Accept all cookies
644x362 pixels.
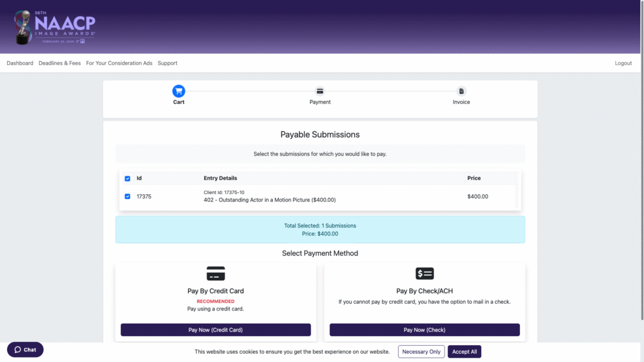click(x=464, y=352)
